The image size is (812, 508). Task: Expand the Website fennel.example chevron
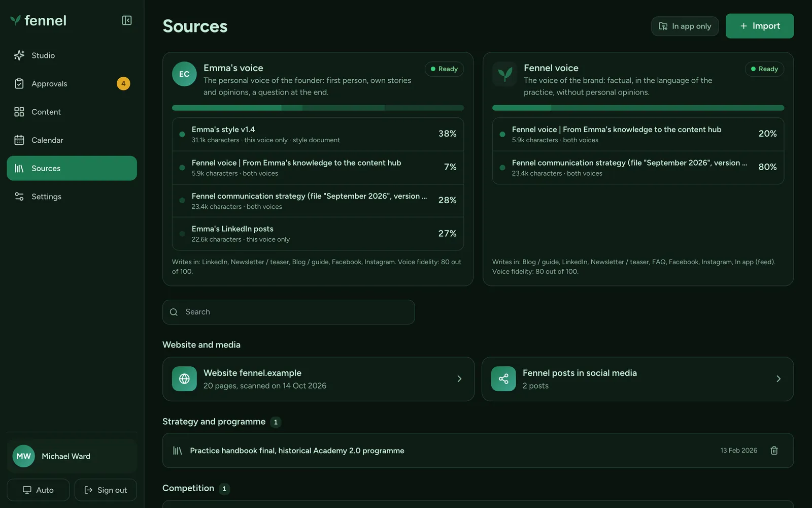(459, 379)
